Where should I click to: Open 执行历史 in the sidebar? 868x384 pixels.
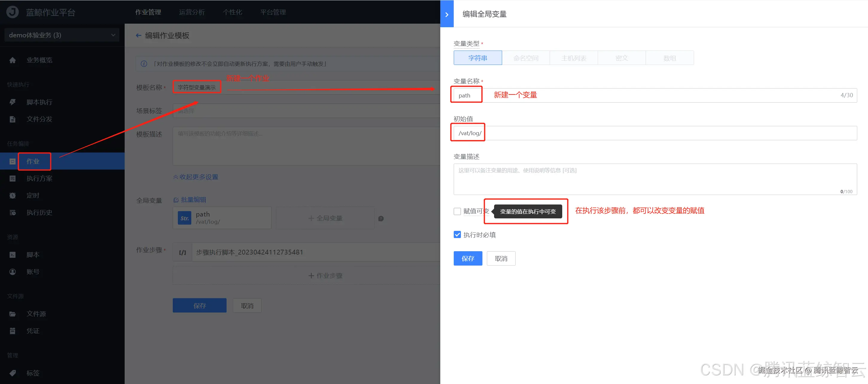click(x=39, y=212)
